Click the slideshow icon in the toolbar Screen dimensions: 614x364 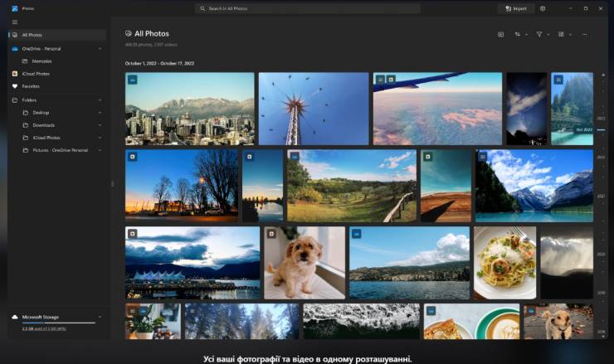500,35
